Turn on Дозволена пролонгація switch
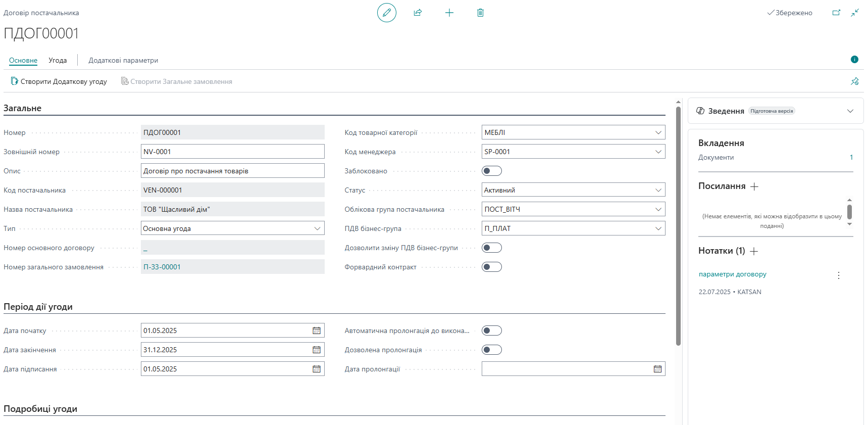This screenshot has height=425, width=868. [491, 350]
